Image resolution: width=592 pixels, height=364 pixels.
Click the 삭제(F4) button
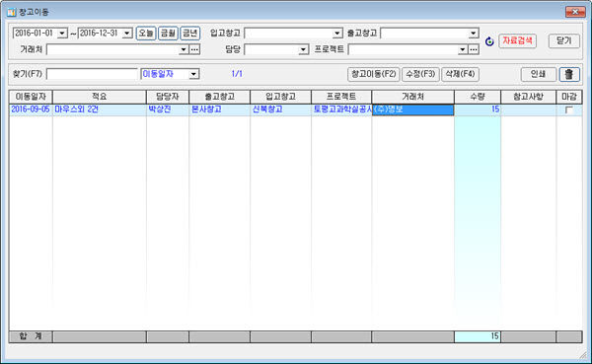[460, 74]
